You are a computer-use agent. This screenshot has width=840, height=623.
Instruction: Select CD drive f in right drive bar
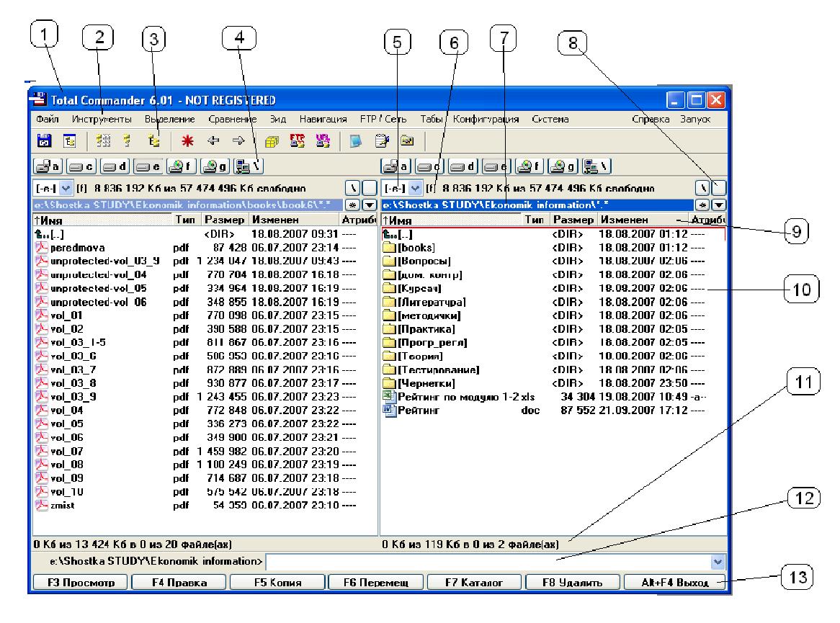529,166
